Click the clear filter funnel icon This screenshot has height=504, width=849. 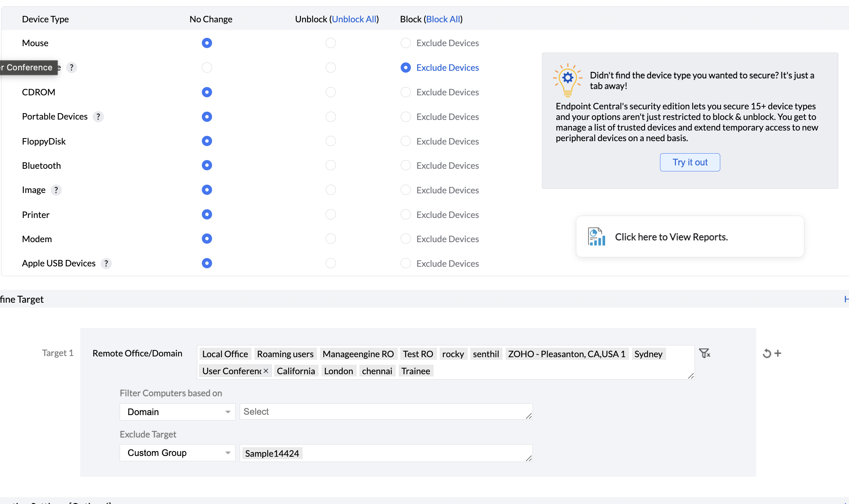[704, 353]
